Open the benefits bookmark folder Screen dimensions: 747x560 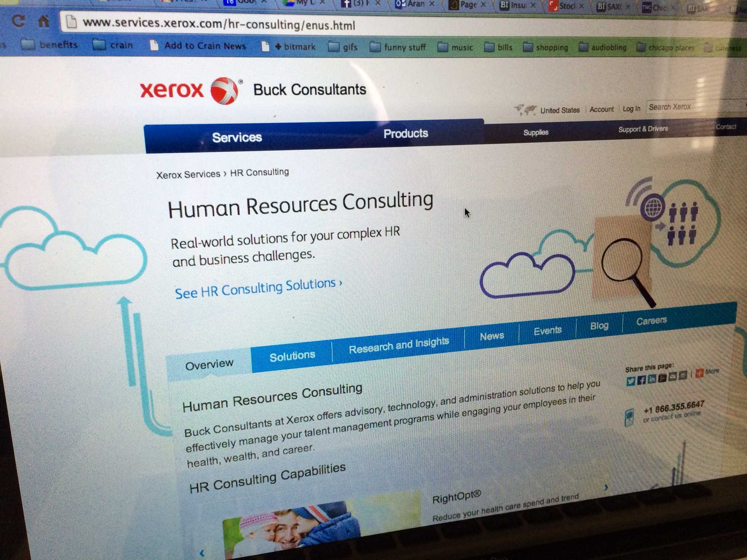tap(49, 45)
